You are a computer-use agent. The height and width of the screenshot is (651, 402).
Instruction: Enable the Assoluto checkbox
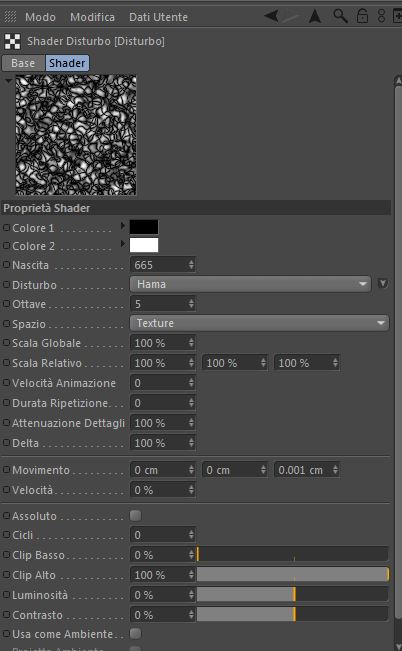pos(135,516)
